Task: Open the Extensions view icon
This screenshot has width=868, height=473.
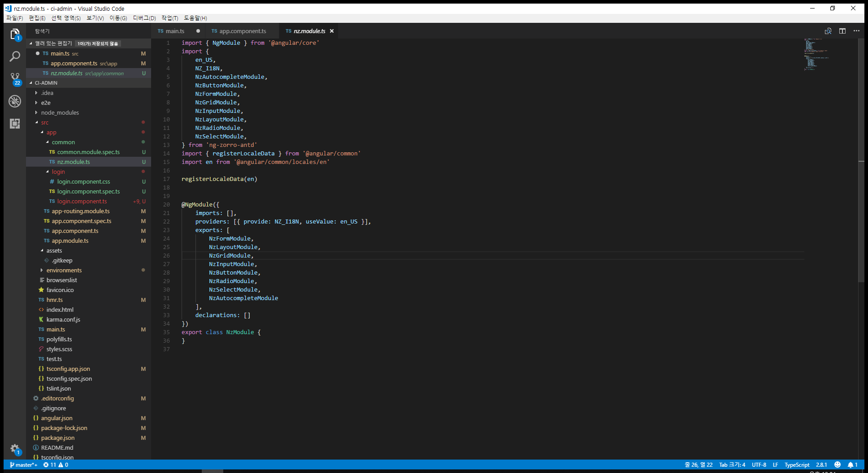Action: pyautogui.click(x=15, y=124)
